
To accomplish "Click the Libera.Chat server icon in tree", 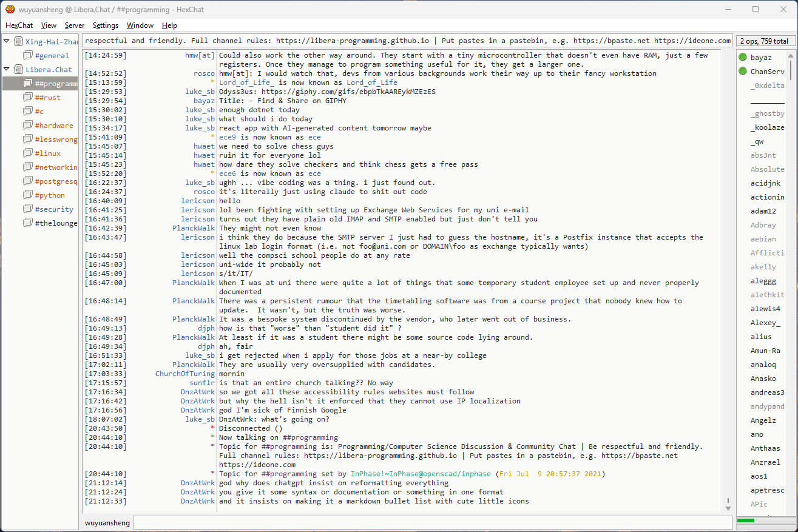I will pyautogui.click(x=18, y=70).
